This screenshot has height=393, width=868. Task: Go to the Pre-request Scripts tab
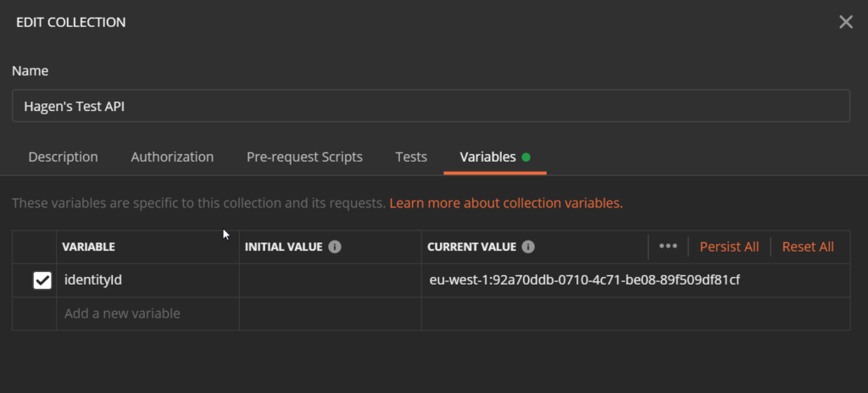(304, 157)
